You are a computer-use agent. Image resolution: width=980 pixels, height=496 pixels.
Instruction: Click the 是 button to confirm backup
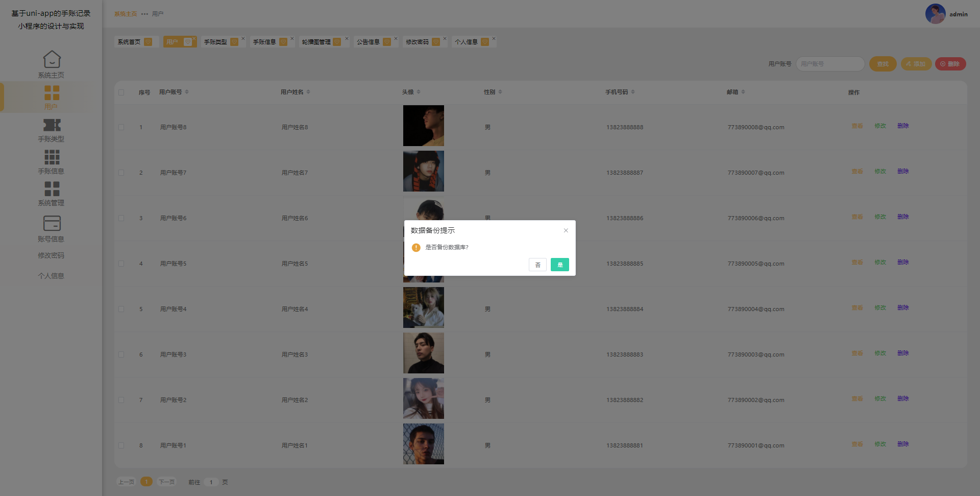pyautogui.click(x=559, y=265)
